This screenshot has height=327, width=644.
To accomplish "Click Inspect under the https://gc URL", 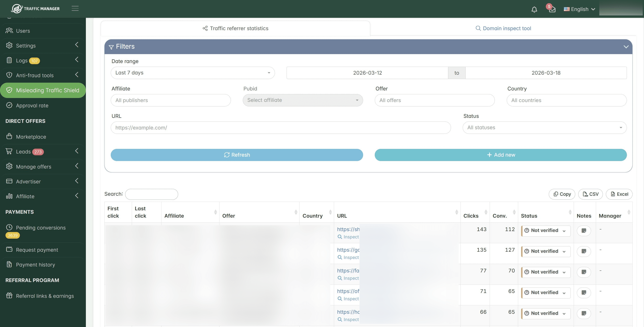I will [348, 257].
